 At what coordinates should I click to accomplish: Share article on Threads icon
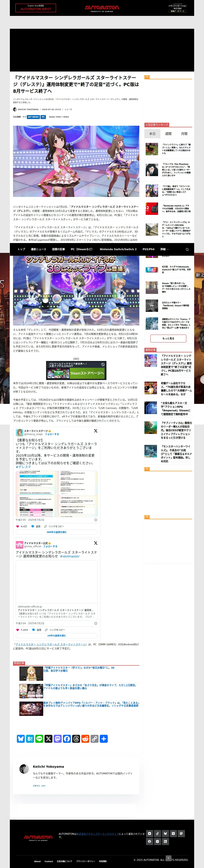(76, 739)
